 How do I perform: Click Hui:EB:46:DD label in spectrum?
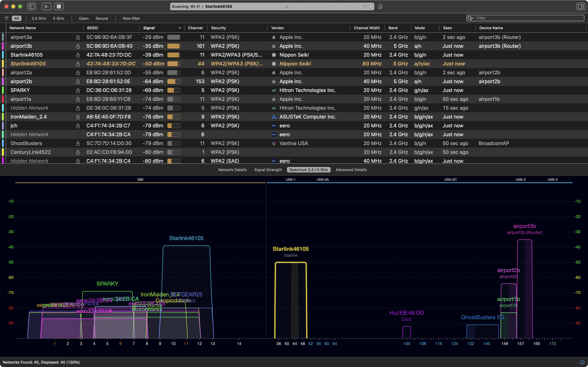[x=406, y=313]
